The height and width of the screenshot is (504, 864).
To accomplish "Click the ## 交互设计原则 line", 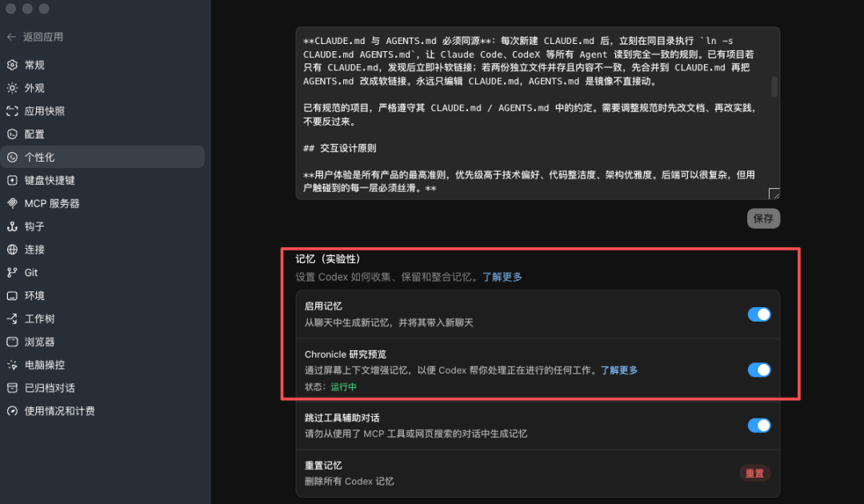I will pyautogui.click(x=340, y=148).
